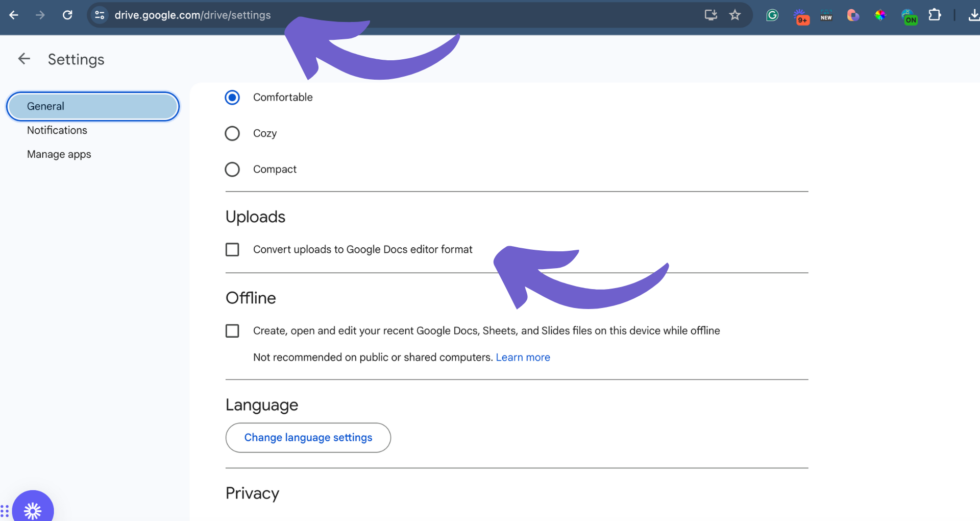Open site information icon in address bar
The width and height of the screenshot is (980, 521).
(100, 15)
